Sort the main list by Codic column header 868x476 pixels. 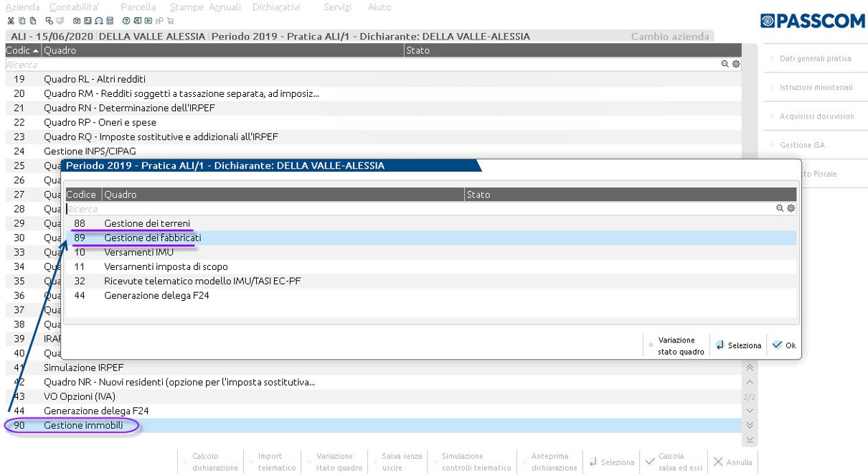tap(22, 50)
